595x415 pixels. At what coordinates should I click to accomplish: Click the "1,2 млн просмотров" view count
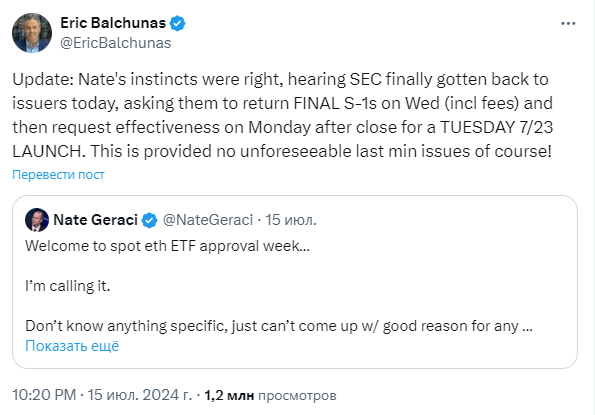(x=271, y=395)
